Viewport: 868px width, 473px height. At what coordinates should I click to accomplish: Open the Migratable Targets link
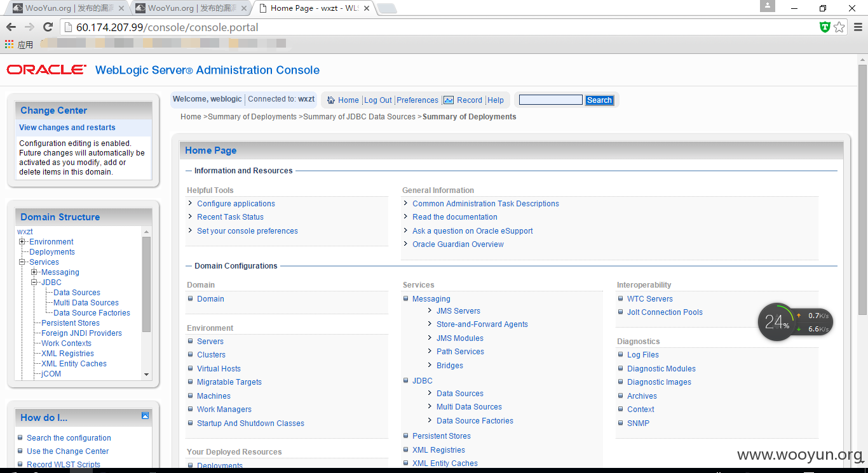(x=229, y=382)
